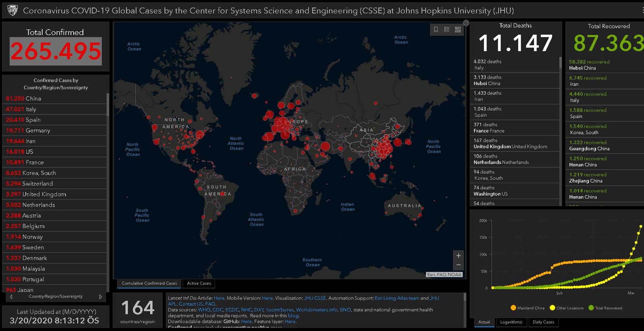Select Belgium in confirmed cases list
This screenshot has height=331, width=644.
(54, 226)
